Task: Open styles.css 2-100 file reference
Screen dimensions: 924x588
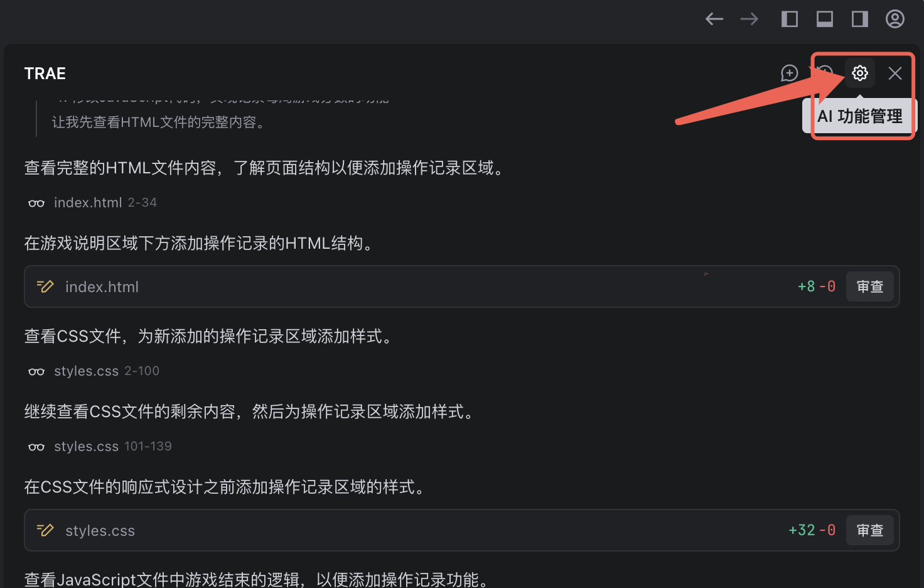Action: 107,371
